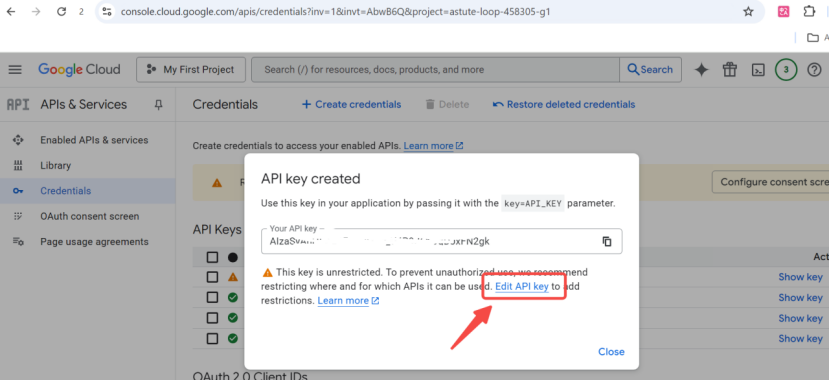Click the Library sidebar icon
The width and height of the screenshot is (830, 380).
tap(18, 166)
